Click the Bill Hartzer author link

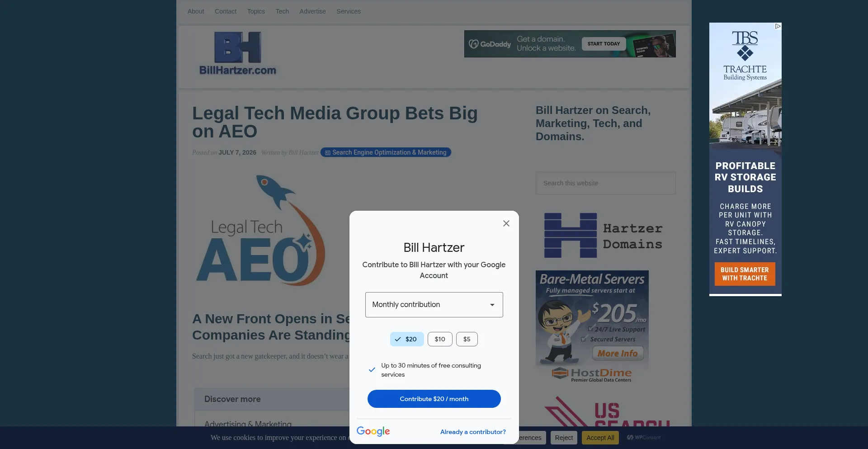(x=303, y=152)
